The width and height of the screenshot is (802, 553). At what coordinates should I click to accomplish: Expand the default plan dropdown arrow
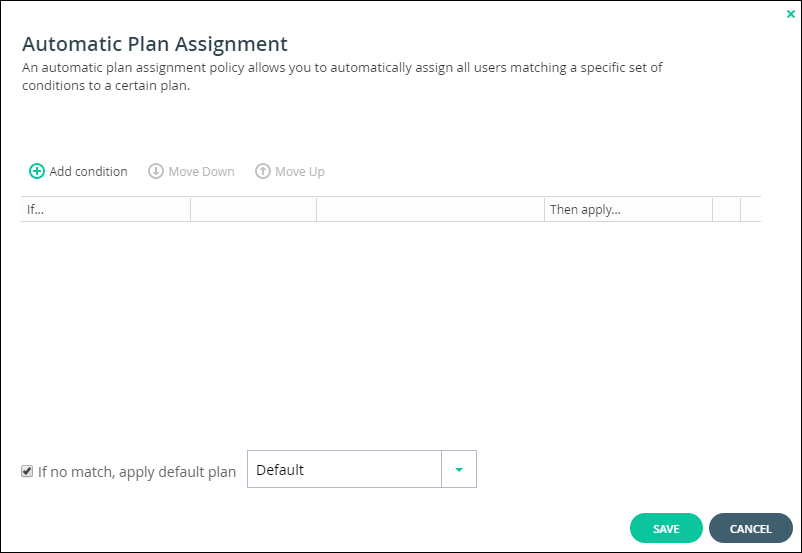pos(459,470)
